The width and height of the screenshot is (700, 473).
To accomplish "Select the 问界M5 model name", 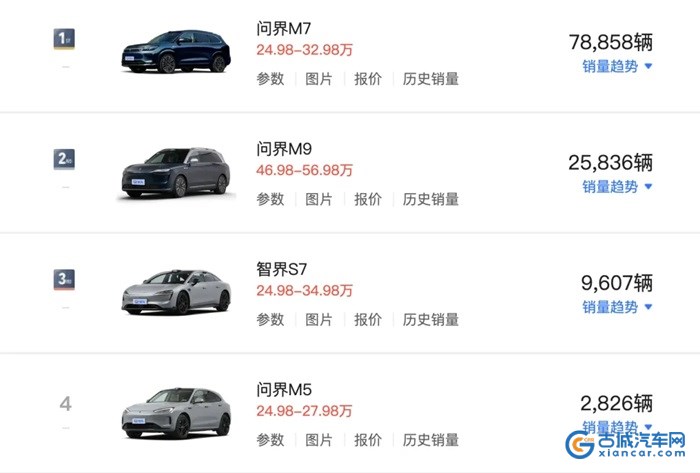I will click(285, 389).
